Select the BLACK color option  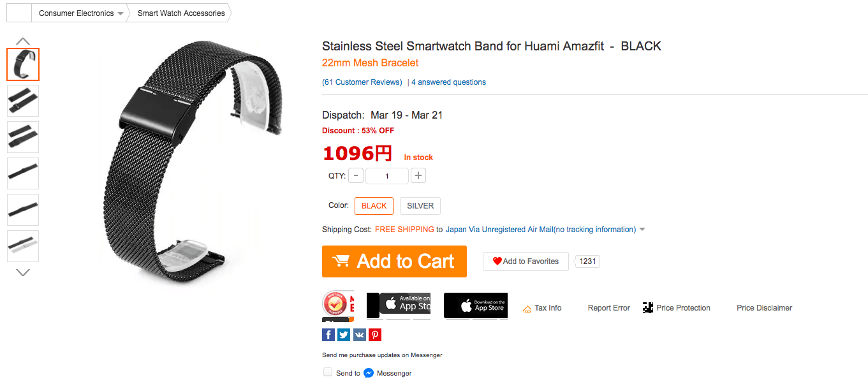click(374, 206)
